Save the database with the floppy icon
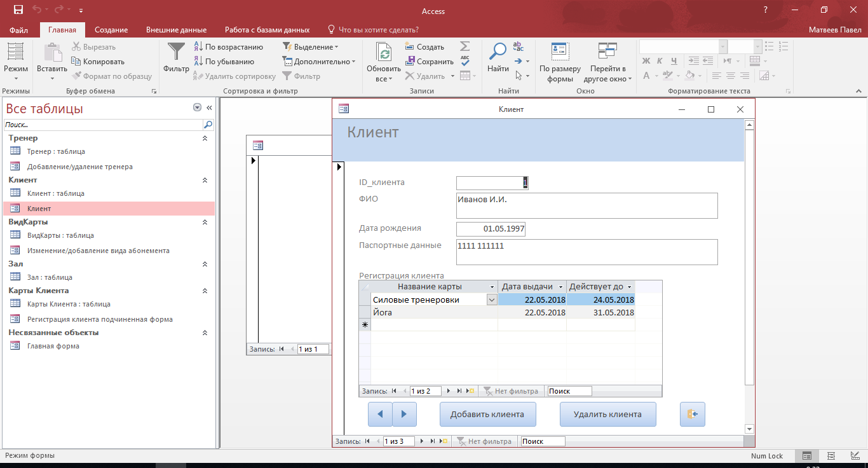Image resolution: width=868 pixels, height=468 pixels. [18, 10]
